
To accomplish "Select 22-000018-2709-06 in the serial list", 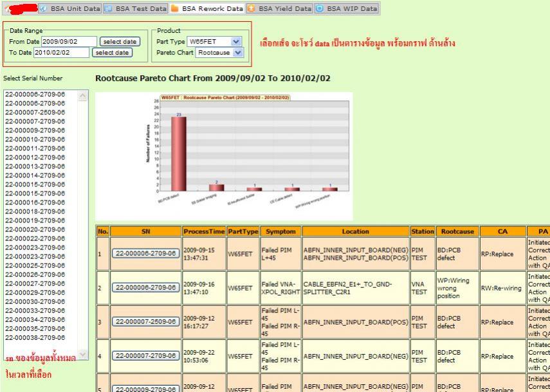I will click(x=35, y=211).
